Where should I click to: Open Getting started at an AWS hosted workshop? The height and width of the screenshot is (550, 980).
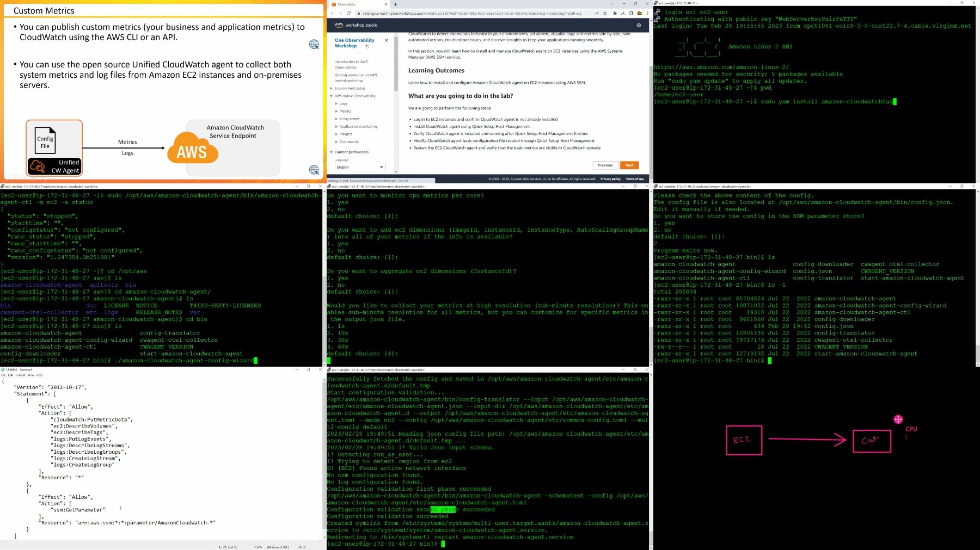pos(356,77)
